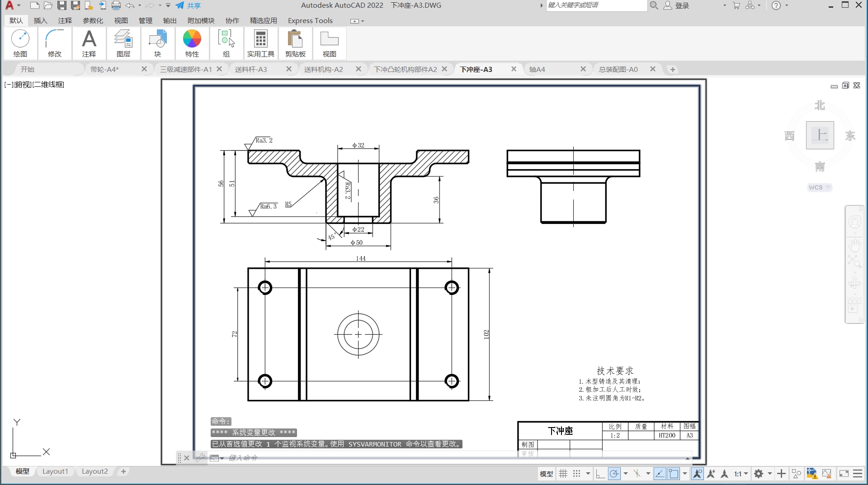Click the Save icon in quick access toolbar
Viewport: 868px width, 485px height.
62,5
